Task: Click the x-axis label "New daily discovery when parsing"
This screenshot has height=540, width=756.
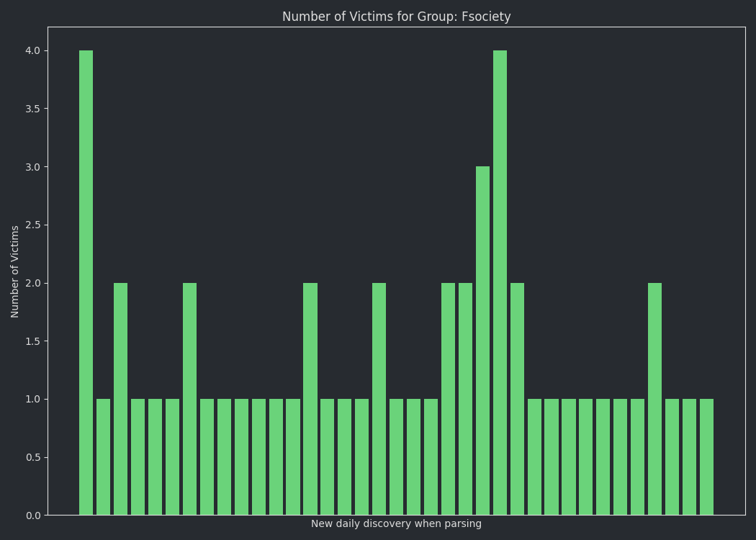Action: click(x=396, y=523)
